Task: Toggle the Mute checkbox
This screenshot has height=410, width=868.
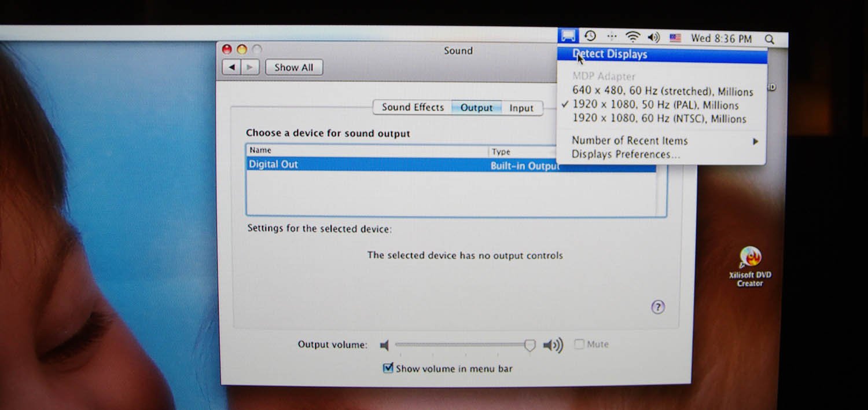Action: click(579, 344)
